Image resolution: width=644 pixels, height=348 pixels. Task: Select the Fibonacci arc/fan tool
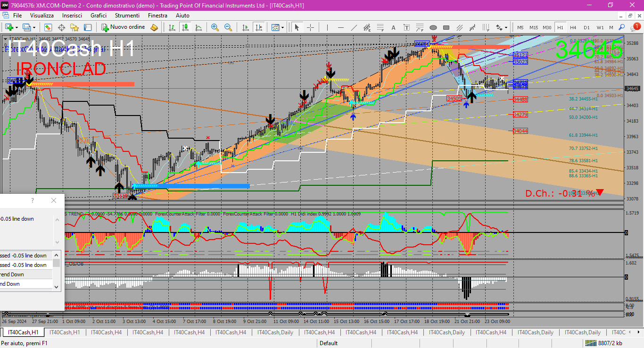pyautogui.click(x=420, y=27)
